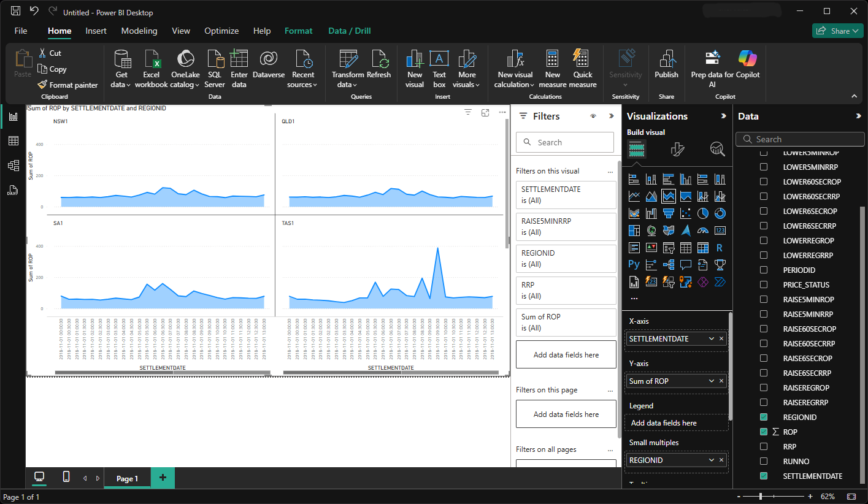Insert a Text box from ribbon

pos(439,69)
